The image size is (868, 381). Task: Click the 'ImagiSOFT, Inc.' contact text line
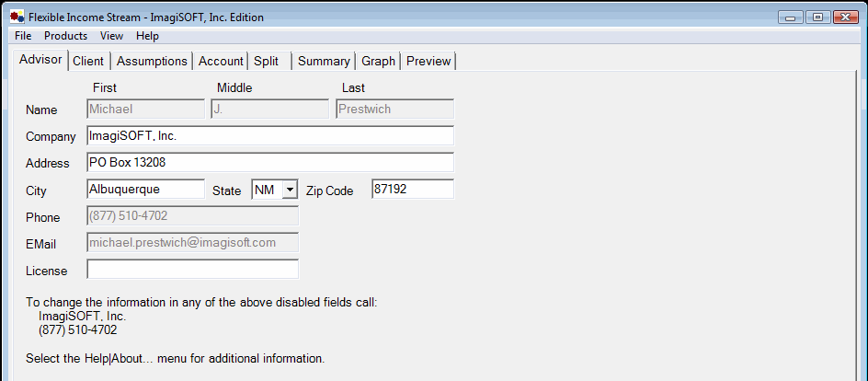83,317
